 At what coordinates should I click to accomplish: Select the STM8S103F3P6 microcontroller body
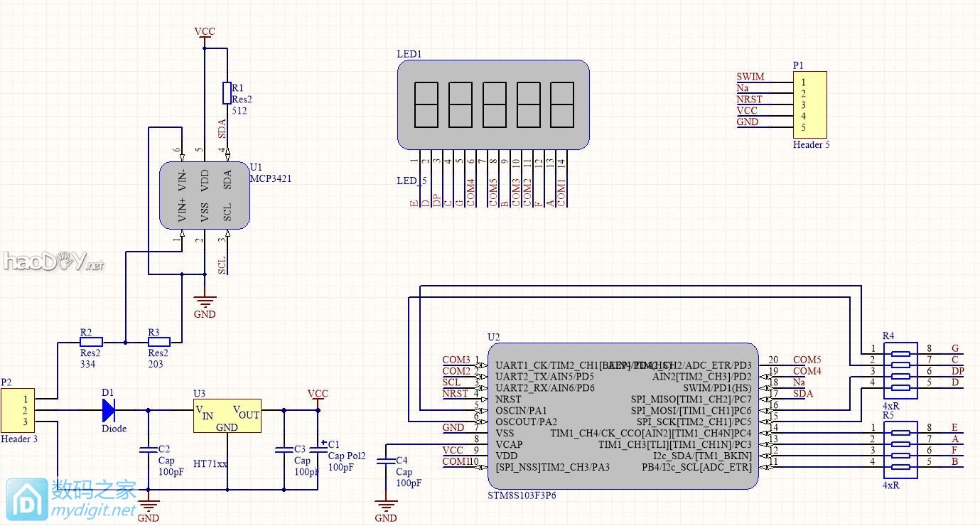point(623,416)
